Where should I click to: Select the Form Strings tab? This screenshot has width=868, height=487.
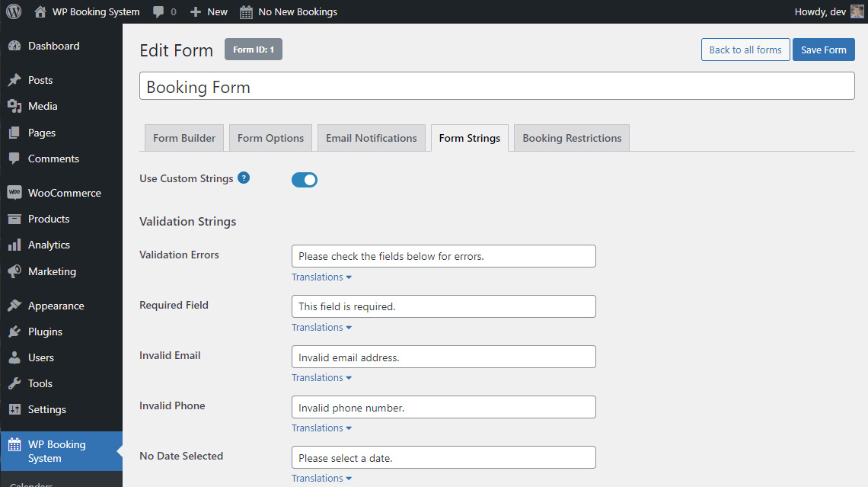point(470,138)
